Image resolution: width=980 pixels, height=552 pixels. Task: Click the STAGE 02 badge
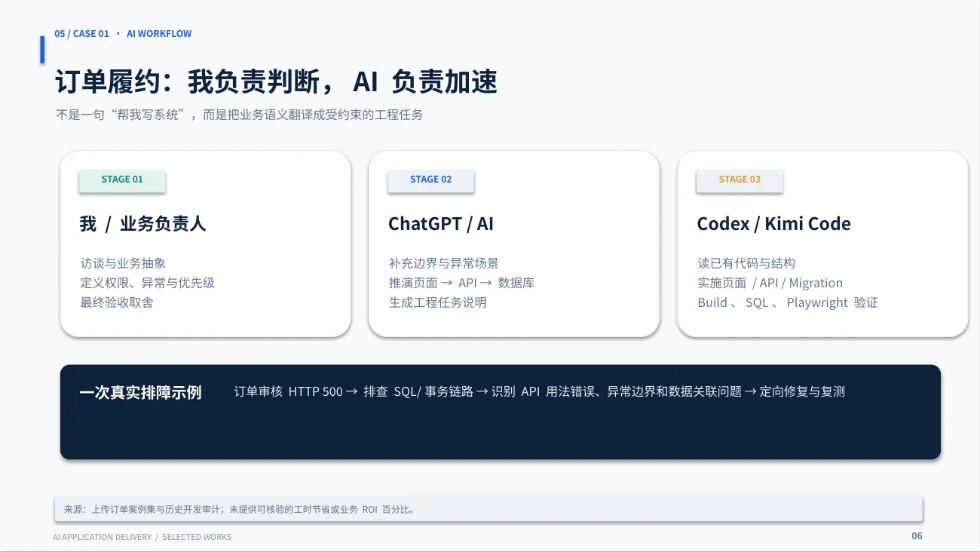click(x=431, y=181)
